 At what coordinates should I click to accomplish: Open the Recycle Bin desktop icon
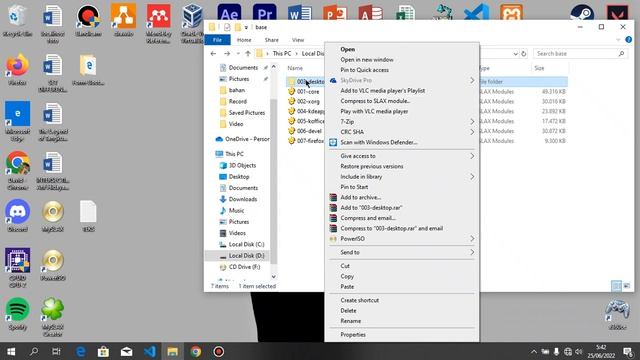click(17, 17)
